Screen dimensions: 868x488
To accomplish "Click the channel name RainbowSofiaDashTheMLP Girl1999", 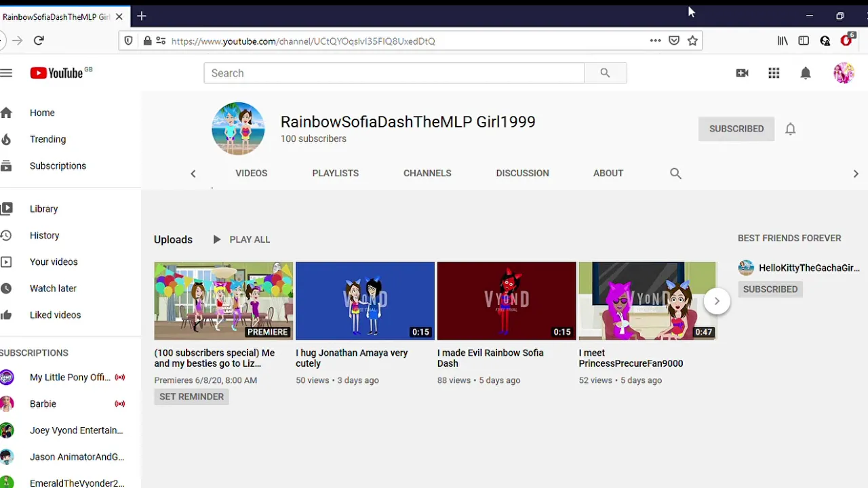I will coord(408,122).
